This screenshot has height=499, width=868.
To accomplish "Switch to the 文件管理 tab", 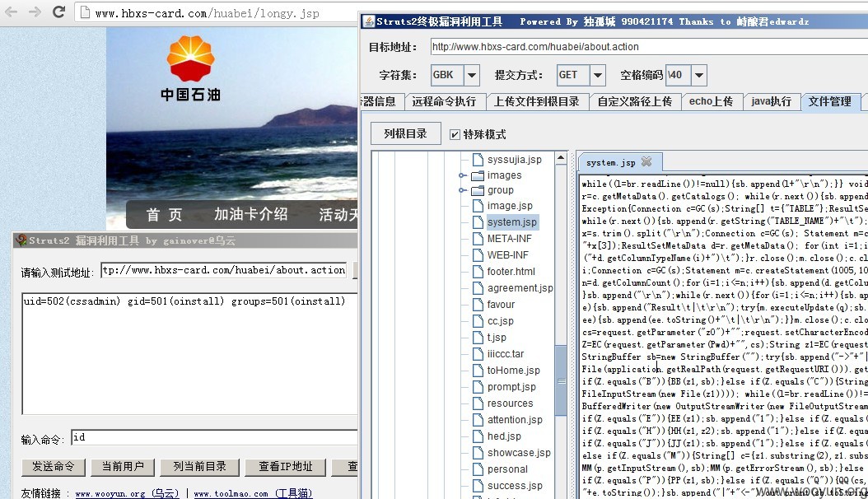I will pos(830,102).
